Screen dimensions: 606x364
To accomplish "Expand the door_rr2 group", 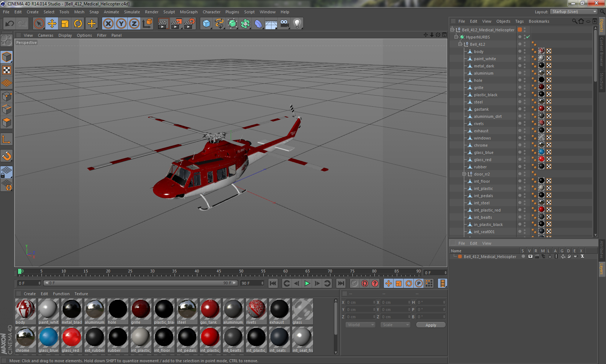I will click(464, 174).
